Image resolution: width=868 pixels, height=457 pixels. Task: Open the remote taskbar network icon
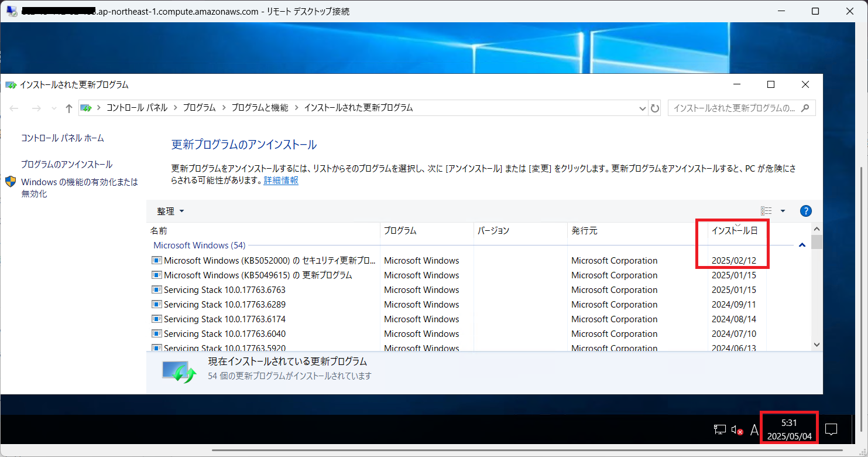pos(719,430)
